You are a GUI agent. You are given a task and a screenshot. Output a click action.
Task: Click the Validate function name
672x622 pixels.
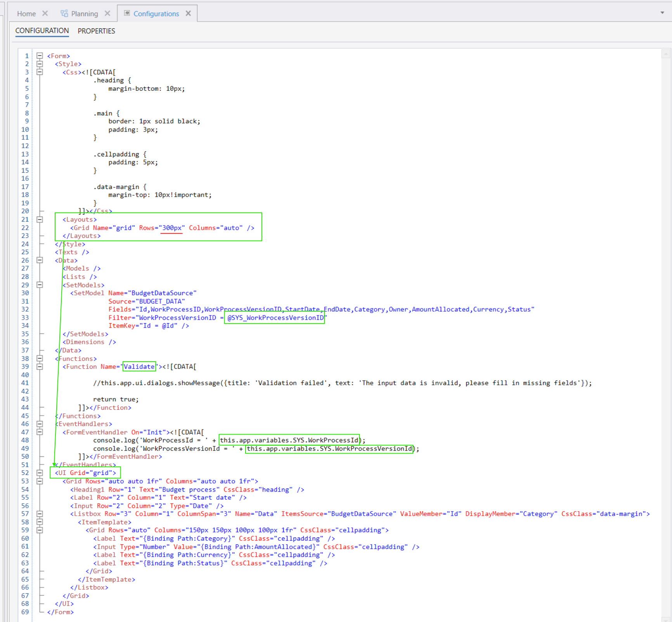pos(139,367)
